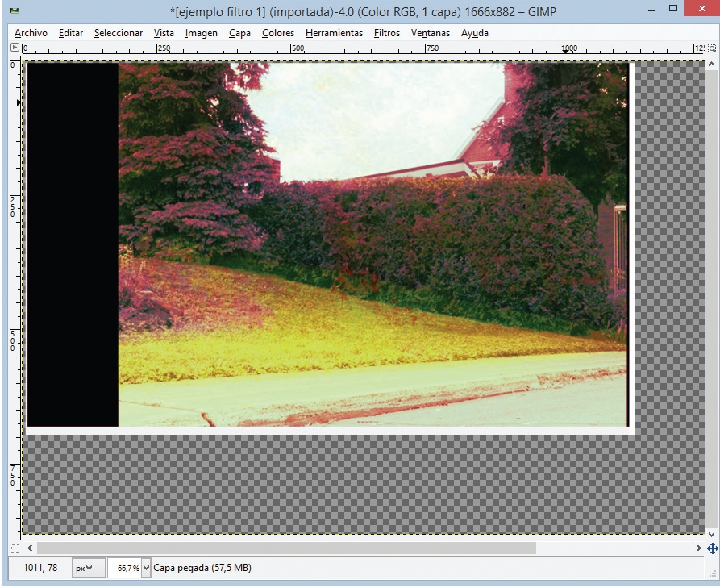Image resolution: width=720 pixels, height=588 pixels.
Task: Open the Ayuda menu
Action: pyautogui.click(x=474, y=33)
